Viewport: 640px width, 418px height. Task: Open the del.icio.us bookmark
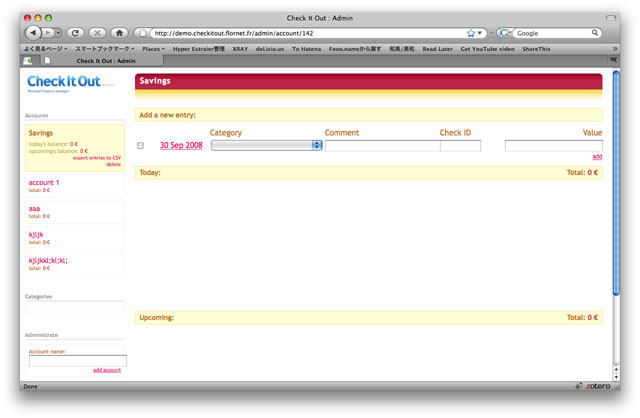coord(269,49)
